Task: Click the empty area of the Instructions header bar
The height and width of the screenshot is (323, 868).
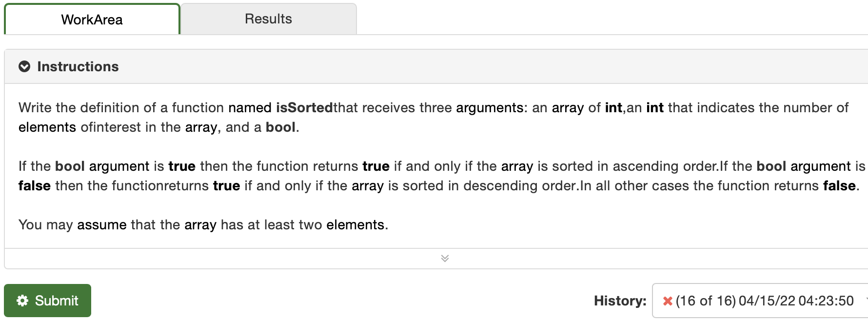Action: coord(488,66)
